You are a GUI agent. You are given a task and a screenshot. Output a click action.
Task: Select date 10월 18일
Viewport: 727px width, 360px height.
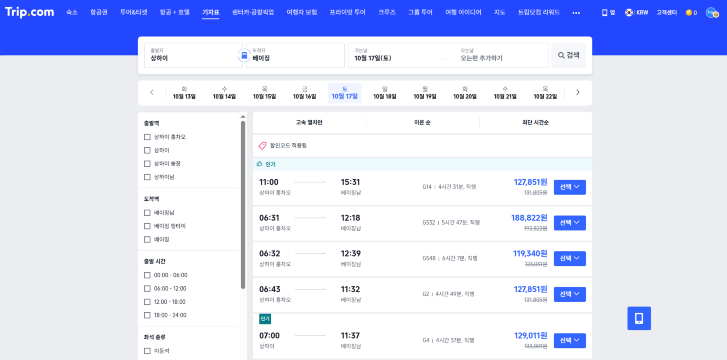(385, 92)
